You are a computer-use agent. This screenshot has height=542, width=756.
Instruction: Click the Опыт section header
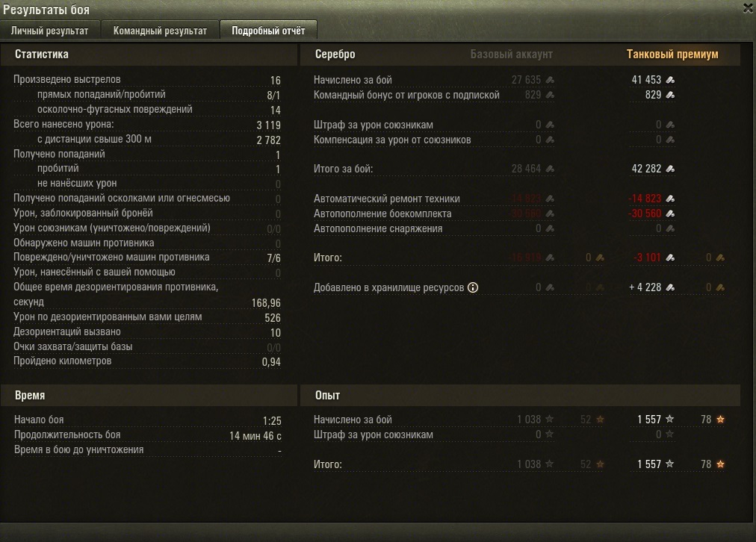point(327,396)
